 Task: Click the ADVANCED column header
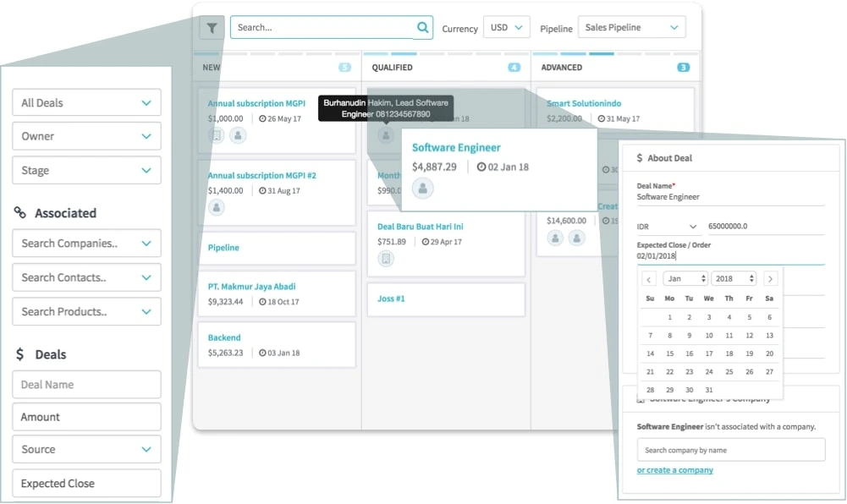tap(562, 68)
